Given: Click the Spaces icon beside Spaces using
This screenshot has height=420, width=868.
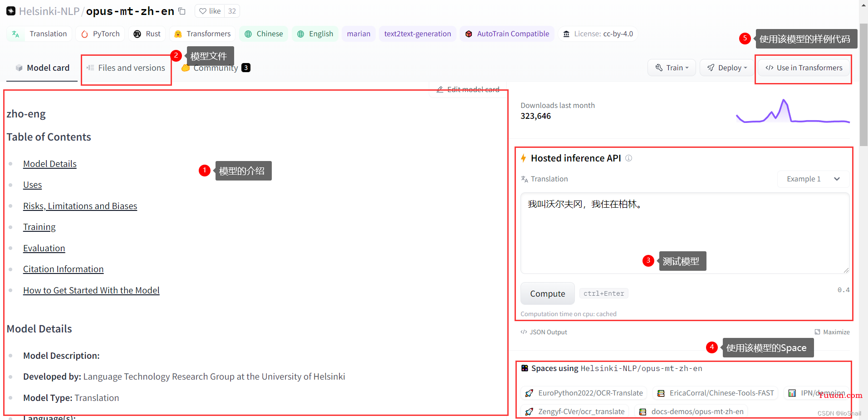Looking at the screenshot, I should [525, 368].
